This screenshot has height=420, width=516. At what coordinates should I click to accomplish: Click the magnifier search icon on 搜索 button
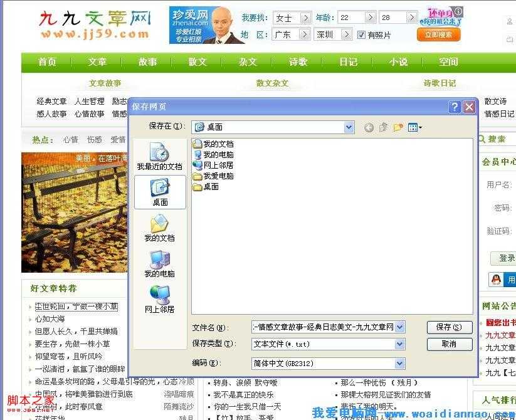(481, 139)
